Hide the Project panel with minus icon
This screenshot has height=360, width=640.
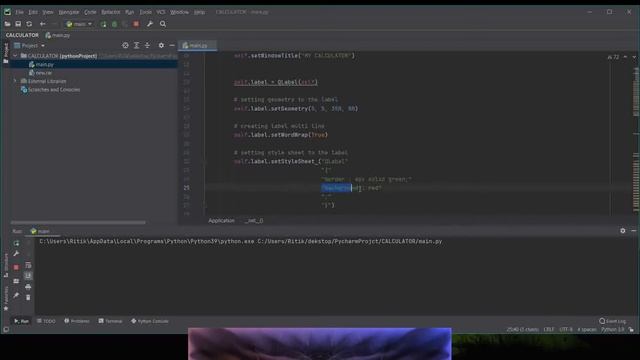pos(172,46)
